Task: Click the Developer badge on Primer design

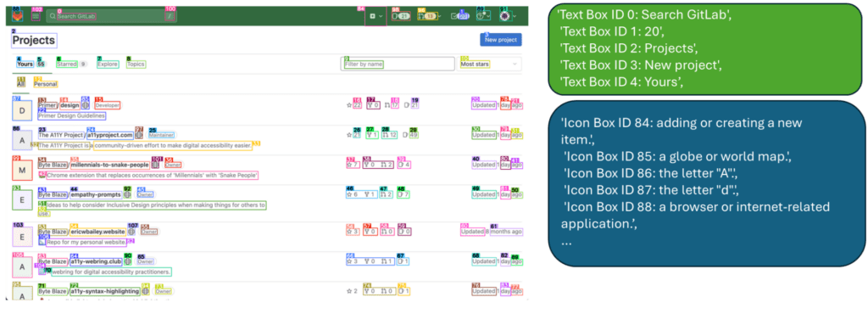Action: coord(108,105)
